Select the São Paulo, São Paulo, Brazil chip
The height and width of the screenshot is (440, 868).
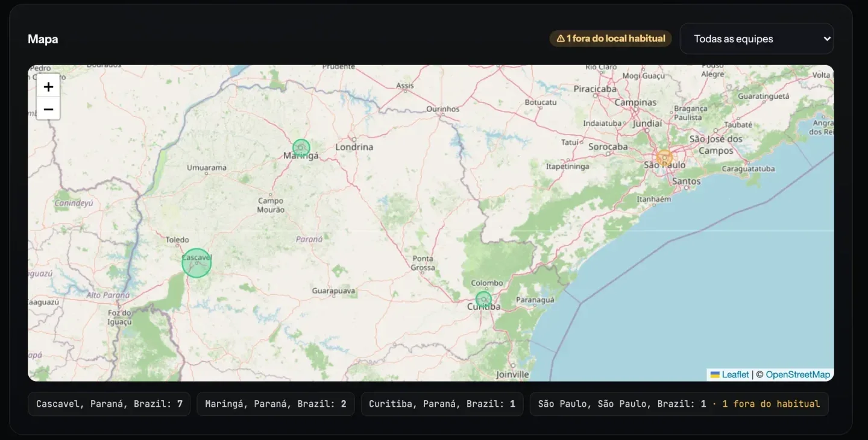tap(679, 404)
